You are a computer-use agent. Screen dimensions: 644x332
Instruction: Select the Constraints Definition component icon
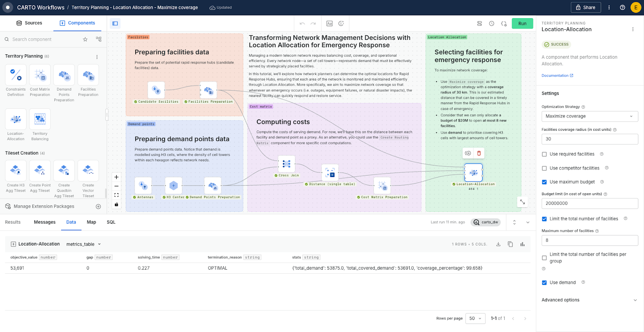click(x=16, y=75)
